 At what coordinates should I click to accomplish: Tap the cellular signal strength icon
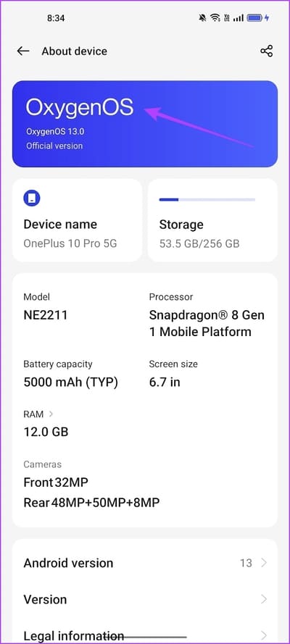click(239, 18)
